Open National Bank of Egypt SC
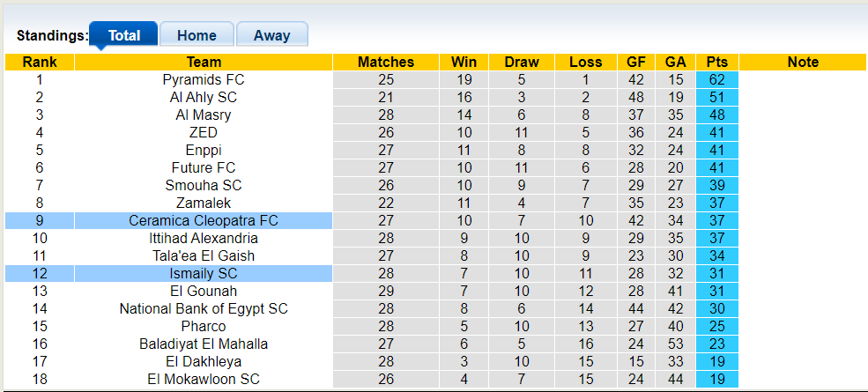This screenshot has width=868, height=392. pyautogui.click(x=204, y=308)
